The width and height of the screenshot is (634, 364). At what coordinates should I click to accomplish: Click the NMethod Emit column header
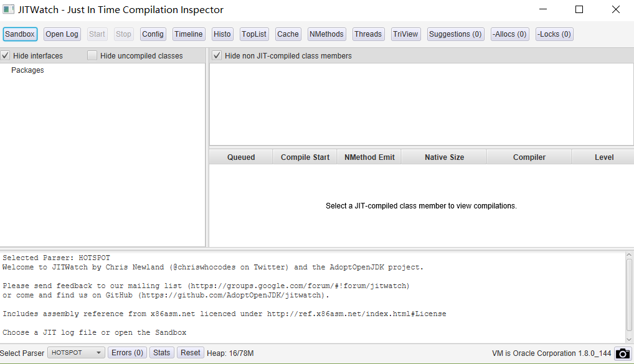click(x=369, y=157)
